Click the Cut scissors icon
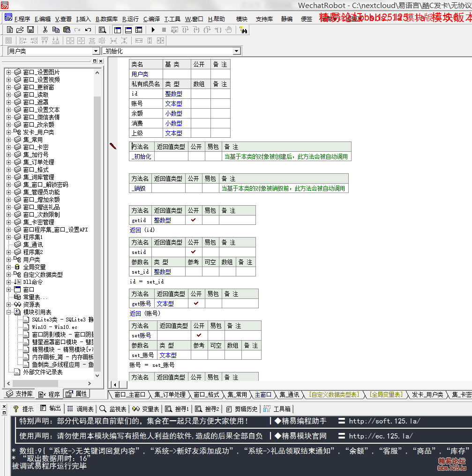Image resolution: width=472 pixels, height=476 pixels. (x=45, y=30)
